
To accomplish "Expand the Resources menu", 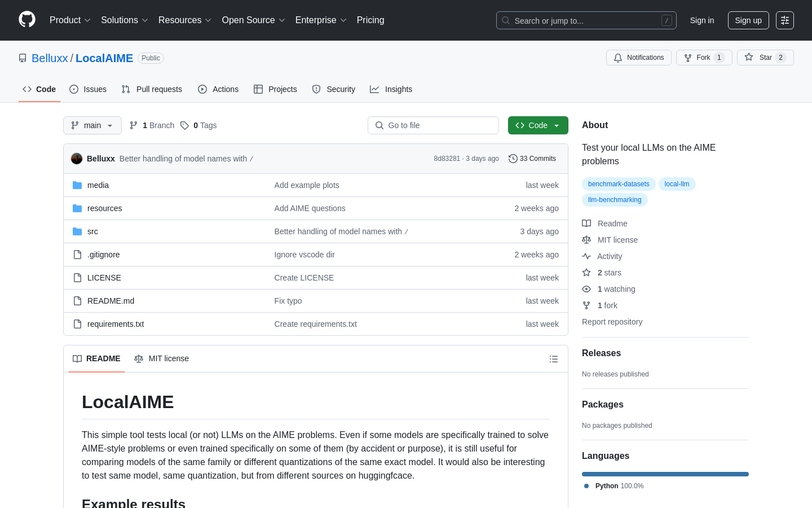I will click(x=185, y=20).
